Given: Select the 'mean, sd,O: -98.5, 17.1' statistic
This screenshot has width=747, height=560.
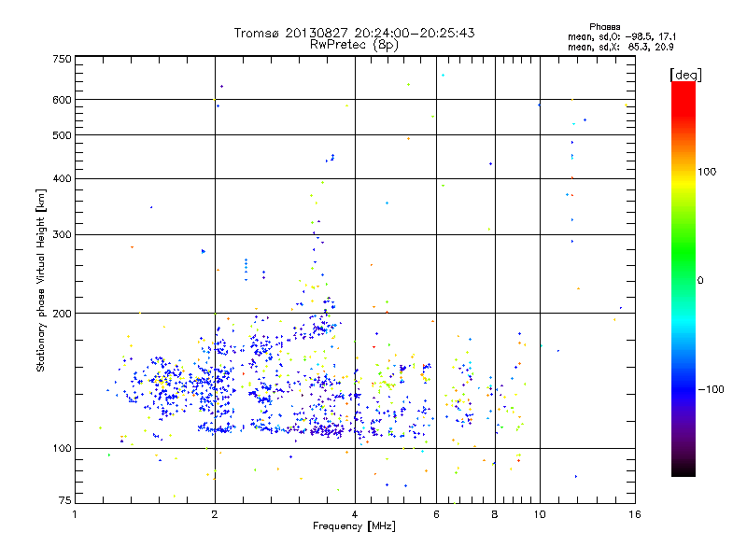Looking at the screenshot, I should coord(622,36).
